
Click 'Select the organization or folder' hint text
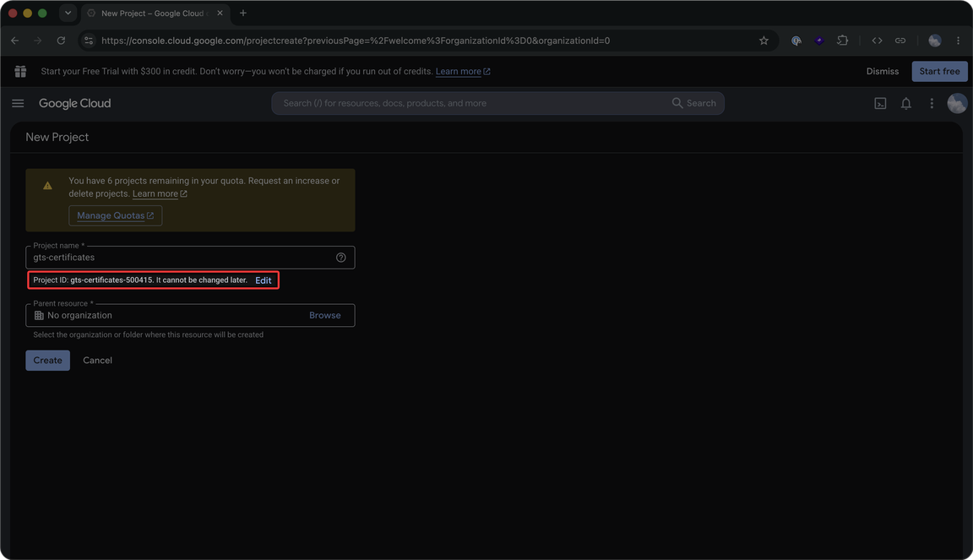tap(149, 334)
